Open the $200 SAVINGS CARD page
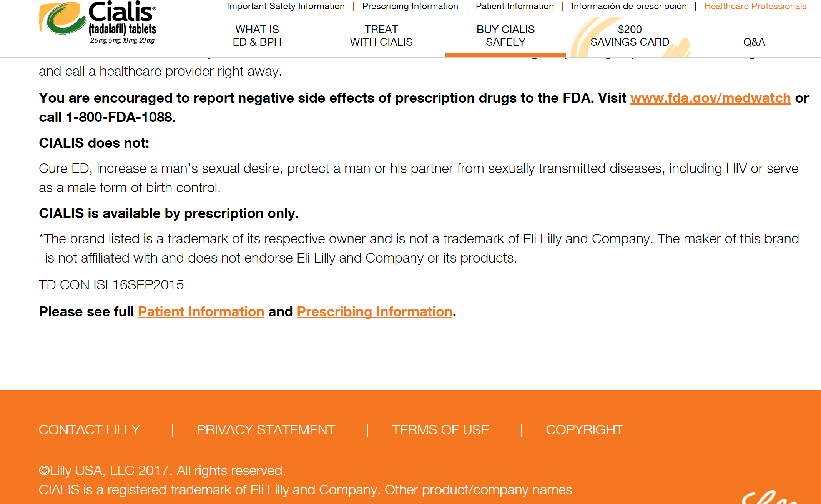 coord(630,36)
